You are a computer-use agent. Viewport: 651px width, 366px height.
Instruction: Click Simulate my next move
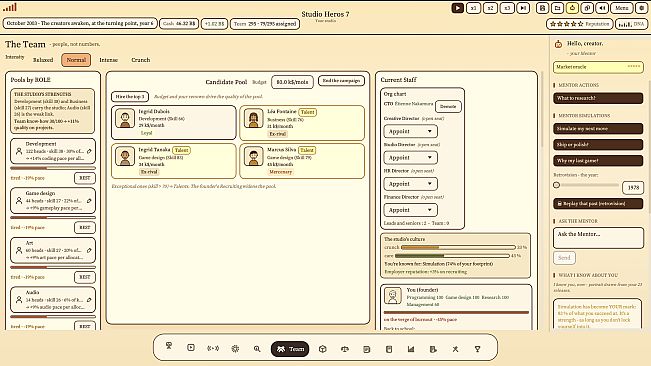point(598,129)
